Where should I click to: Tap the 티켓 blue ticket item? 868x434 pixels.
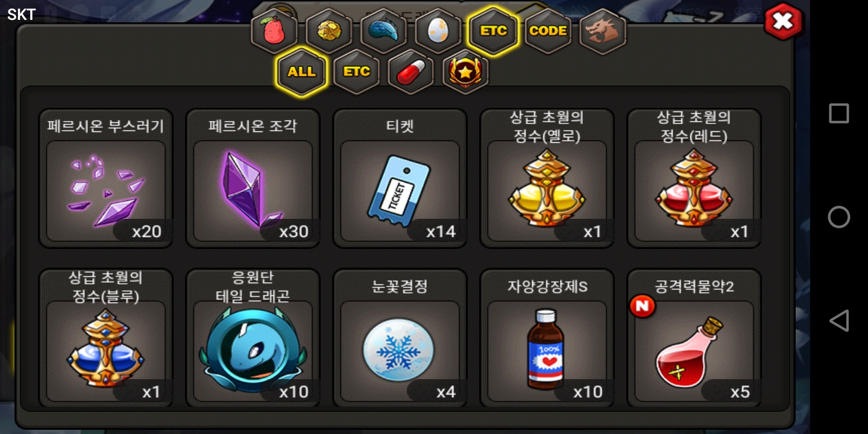[x=400, y=178]
